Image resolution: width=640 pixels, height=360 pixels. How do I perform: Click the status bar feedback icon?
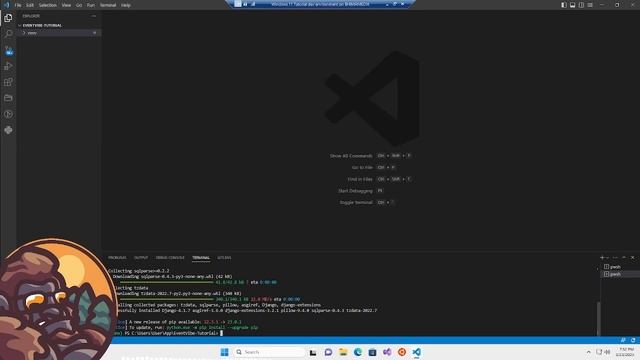tap(623, 340)
